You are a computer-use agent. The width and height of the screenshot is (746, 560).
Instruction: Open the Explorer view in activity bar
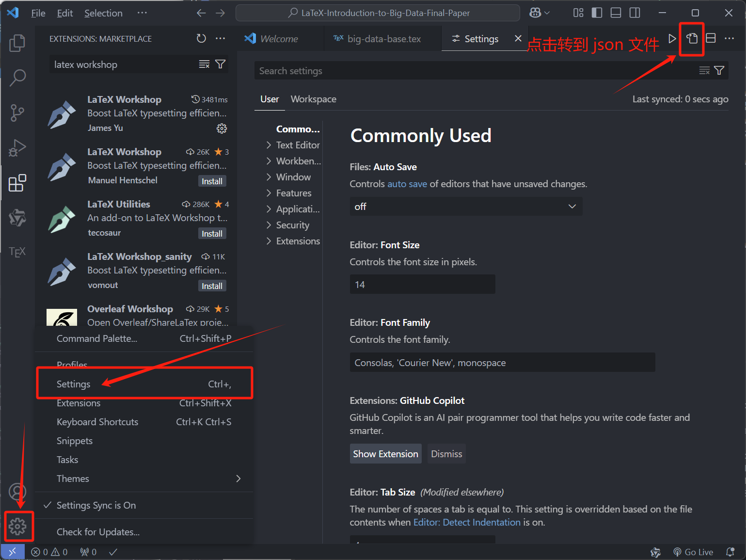[17, 43]
